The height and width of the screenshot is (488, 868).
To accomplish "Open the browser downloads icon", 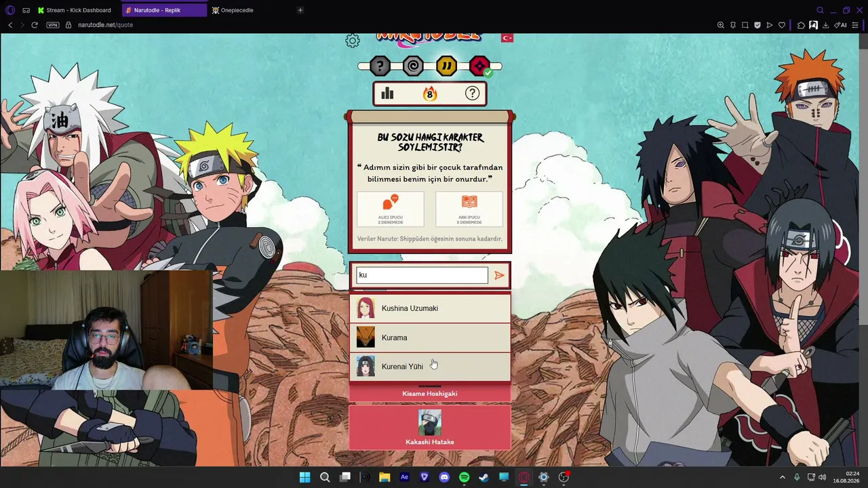I will tap(825, 25).
